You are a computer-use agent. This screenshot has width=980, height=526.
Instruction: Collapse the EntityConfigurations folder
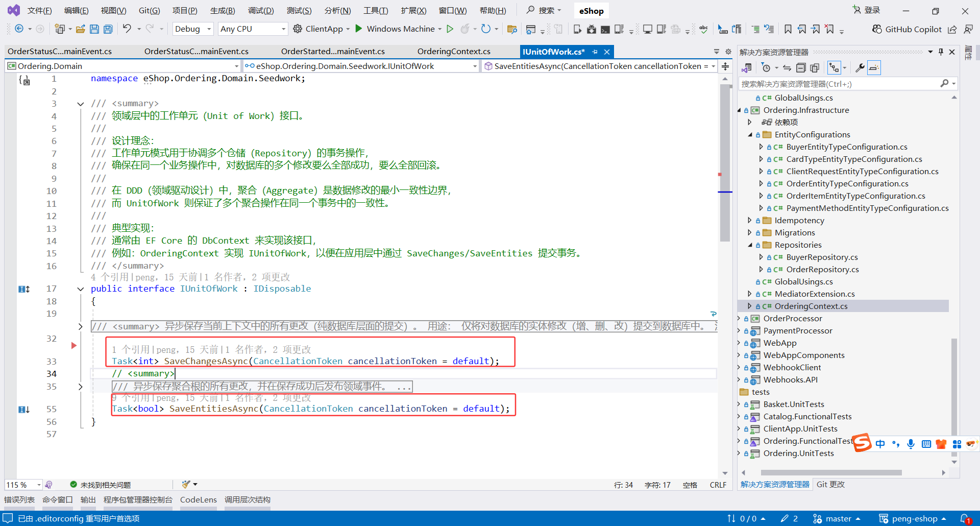click(x=750, y=135)
